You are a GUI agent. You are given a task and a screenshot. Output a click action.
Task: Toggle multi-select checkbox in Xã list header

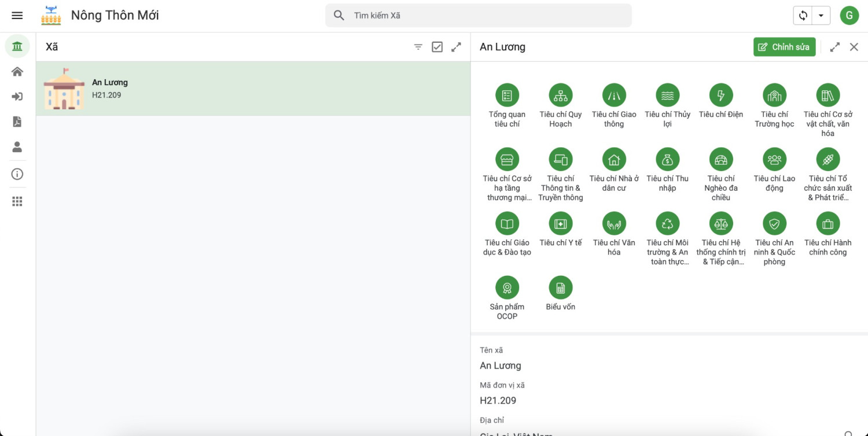click(x=437, y=47)
